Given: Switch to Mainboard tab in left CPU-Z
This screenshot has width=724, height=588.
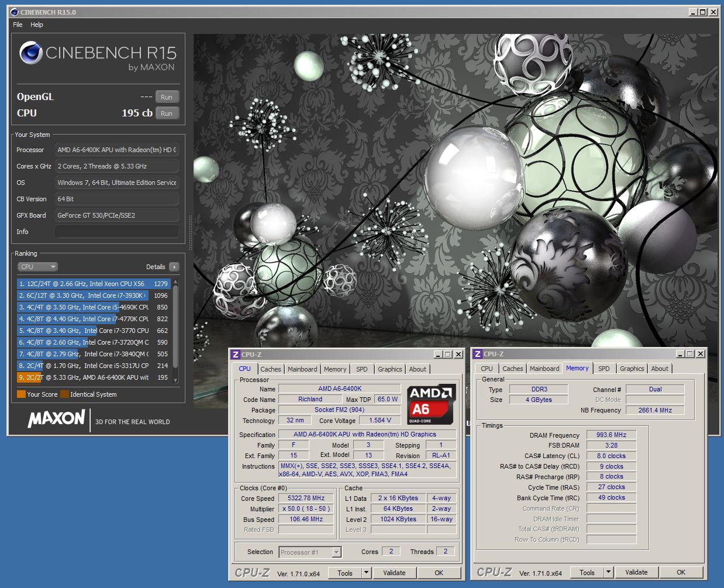Looking at the screenshot, I should click(302, 369).
